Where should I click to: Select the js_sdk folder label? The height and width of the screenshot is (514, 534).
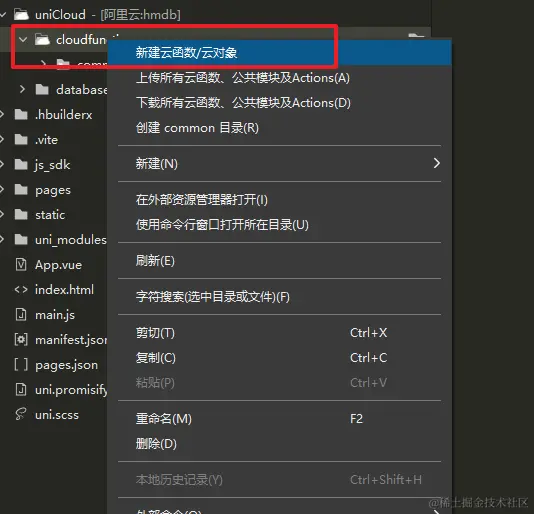(53, 165)
